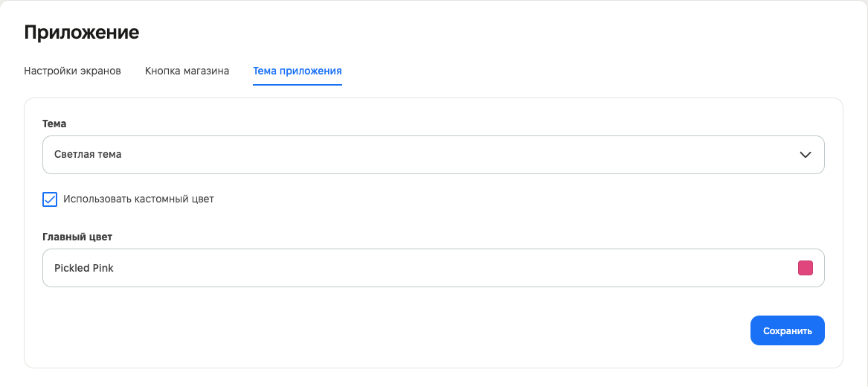Click the Сохранить button
The image size is (868, 387).
[787, 330]
